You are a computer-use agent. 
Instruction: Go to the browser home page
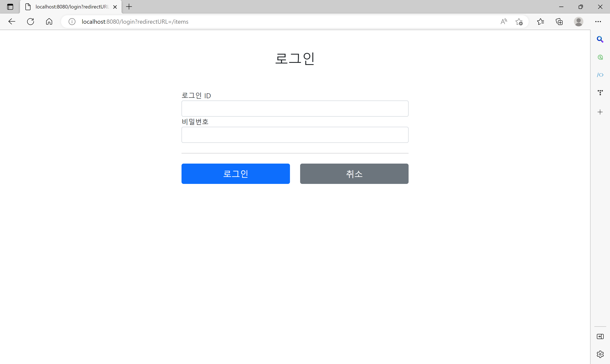point(49,22)
